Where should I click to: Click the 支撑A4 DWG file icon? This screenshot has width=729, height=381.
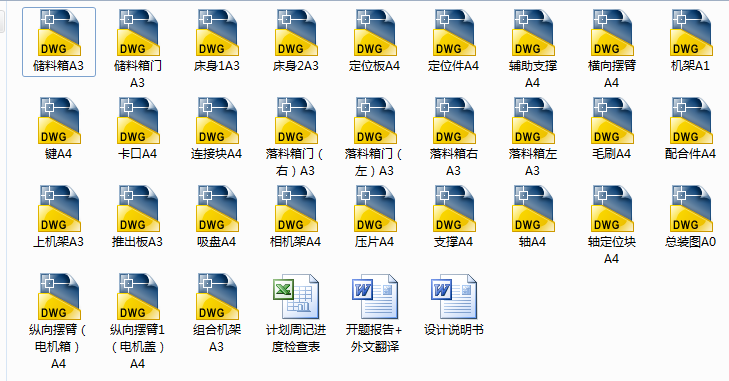pyautogui.click(x=454, y=208)
